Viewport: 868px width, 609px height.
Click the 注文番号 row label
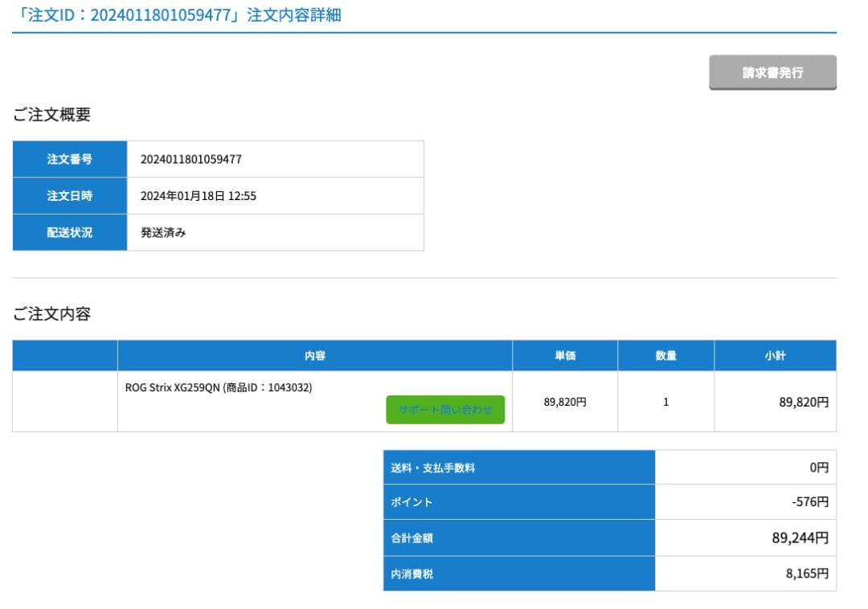pos(69,159)
